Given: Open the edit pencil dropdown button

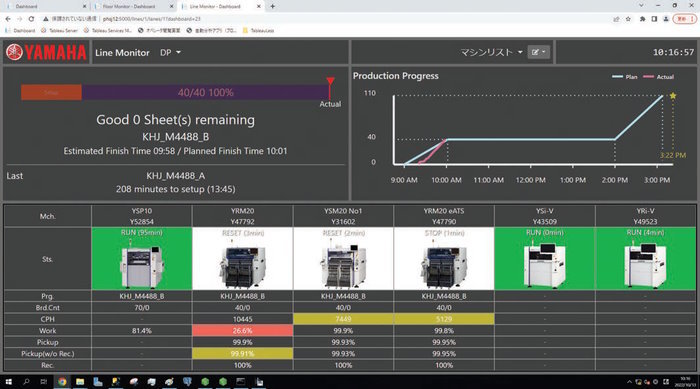Looking at the screenshot, I should 538,52.
